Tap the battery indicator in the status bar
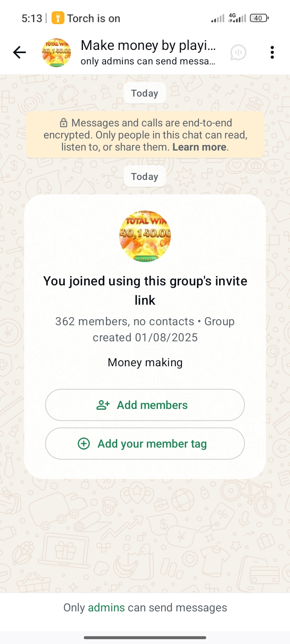 click(x=259, y=18)
